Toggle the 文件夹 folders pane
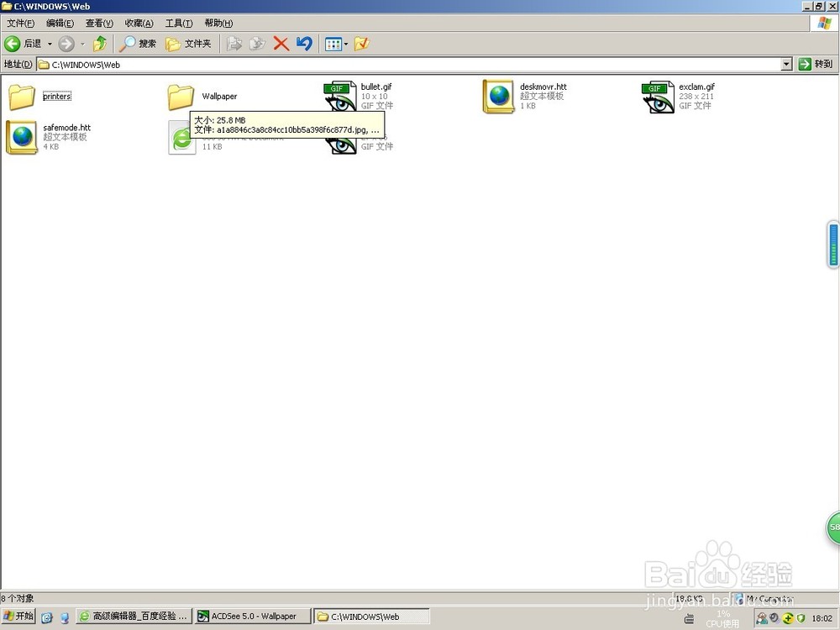The image size is (840, 630). click(x=188, y=44)
